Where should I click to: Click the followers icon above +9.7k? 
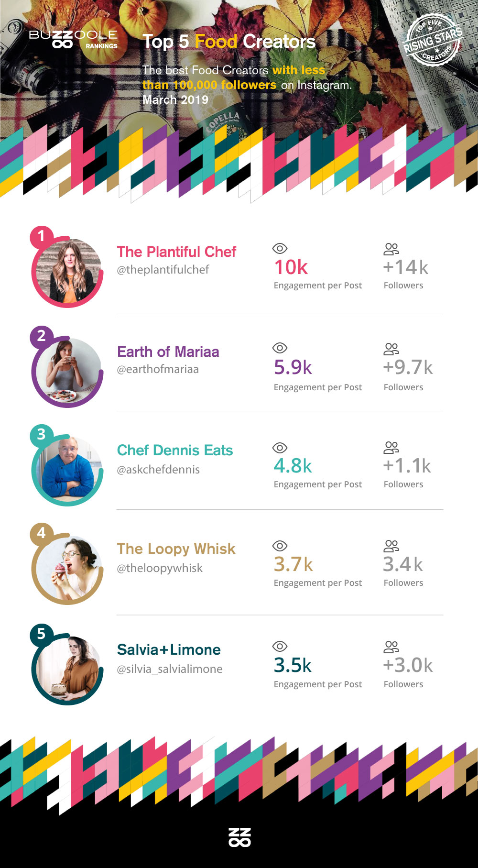[391, 349]
